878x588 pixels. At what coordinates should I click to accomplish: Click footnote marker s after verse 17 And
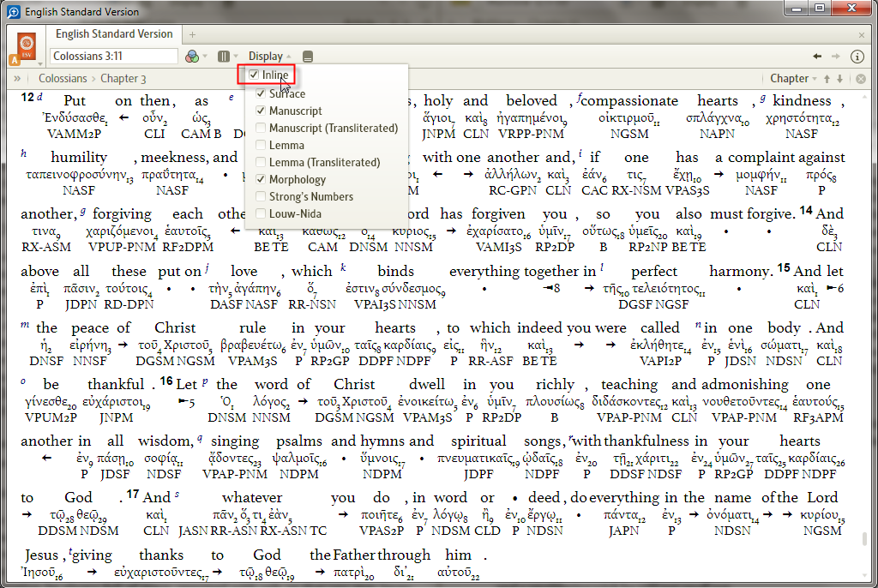coord(177,494)
